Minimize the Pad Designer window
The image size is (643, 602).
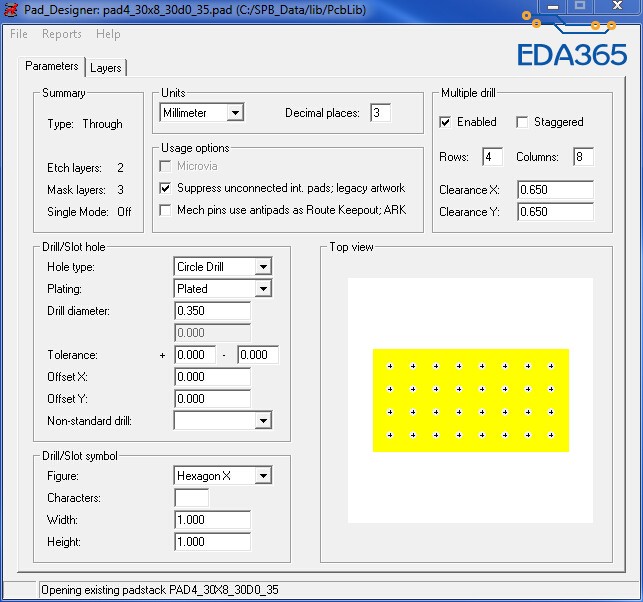553,7
